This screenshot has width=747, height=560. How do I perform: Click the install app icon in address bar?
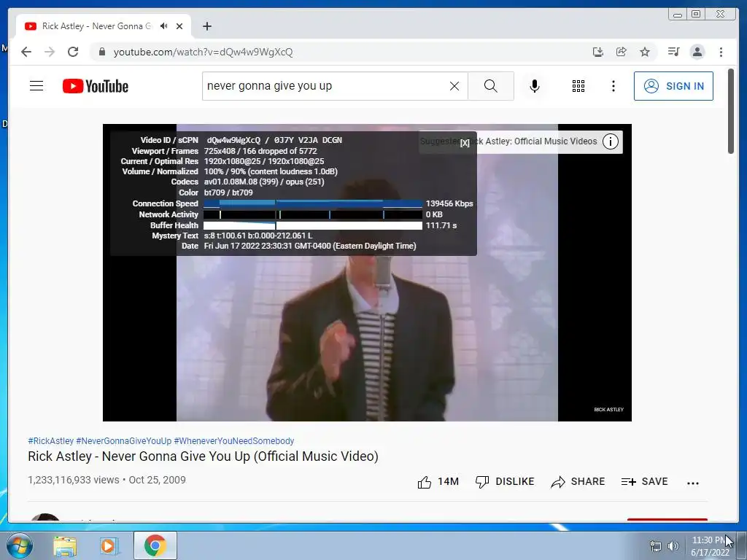click(598, 52)
